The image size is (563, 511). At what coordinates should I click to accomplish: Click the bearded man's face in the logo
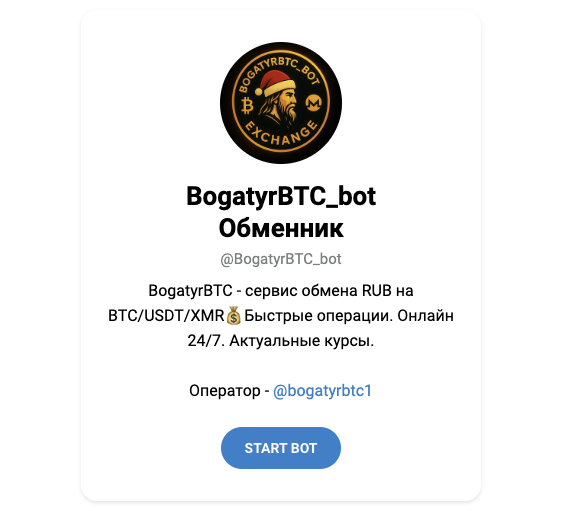(x=287, y=101)
